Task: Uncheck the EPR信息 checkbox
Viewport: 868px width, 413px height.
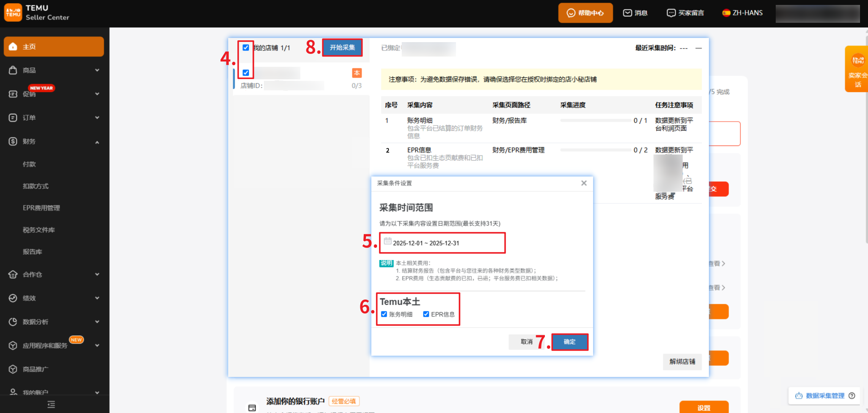Action: [x=426, y=314]
